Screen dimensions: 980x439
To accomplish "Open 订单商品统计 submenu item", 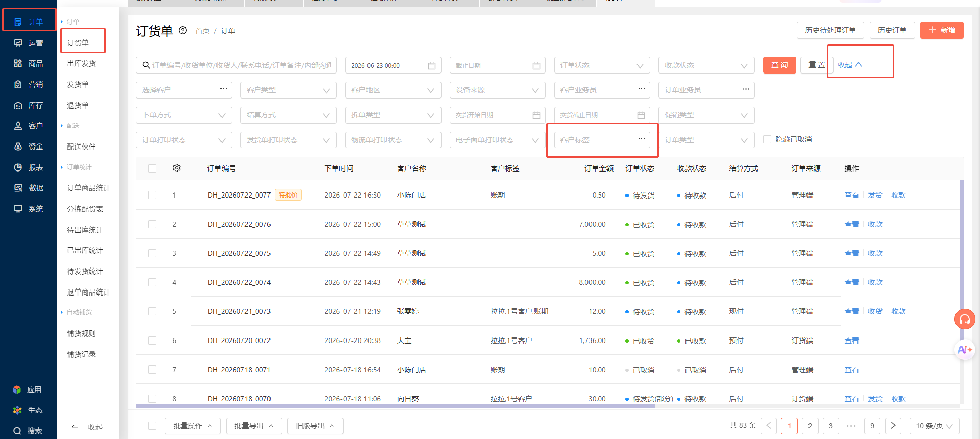I will (x=88, y=188).
